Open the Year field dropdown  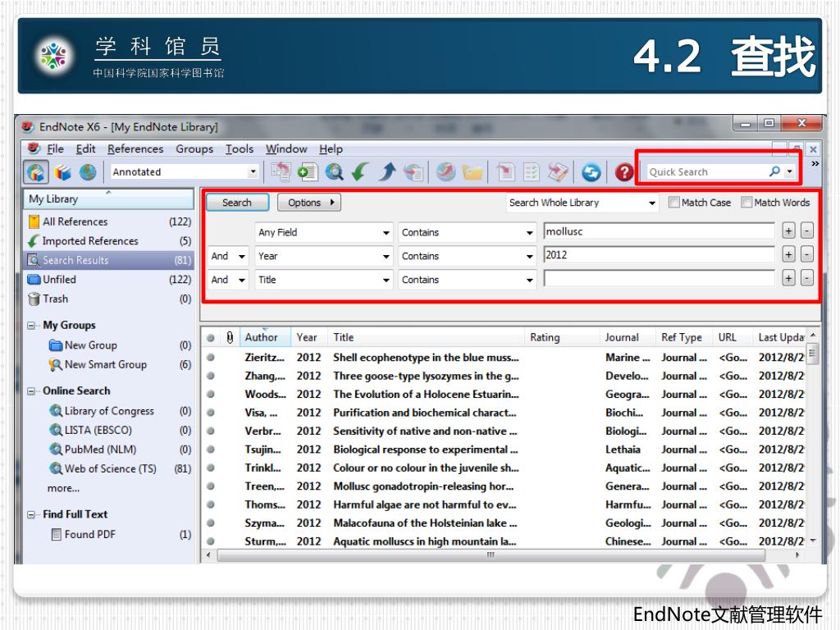point(386,257)
